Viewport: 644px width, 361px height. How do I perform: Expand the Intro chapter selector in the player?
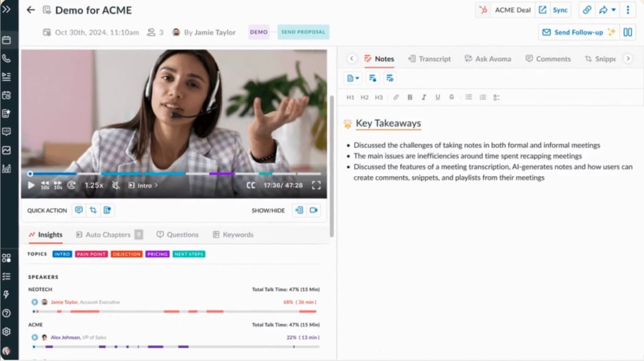(143, 186)
